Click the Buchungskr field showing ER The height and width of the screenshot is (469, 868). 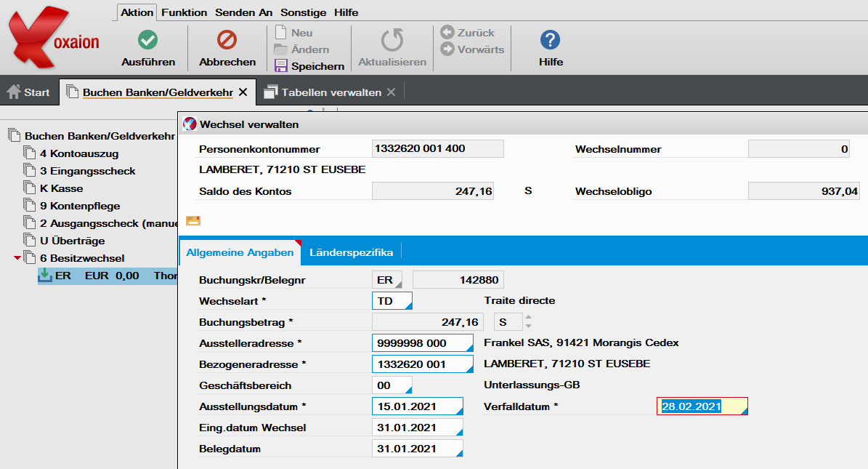387,280
